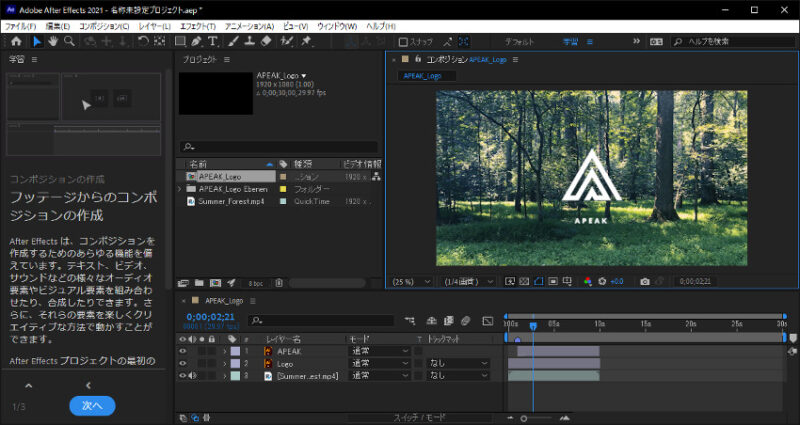The height and width of the screenshot is (425, 800).
Task: Hide the Logo layer with eye icon
Action: point(183,364)
